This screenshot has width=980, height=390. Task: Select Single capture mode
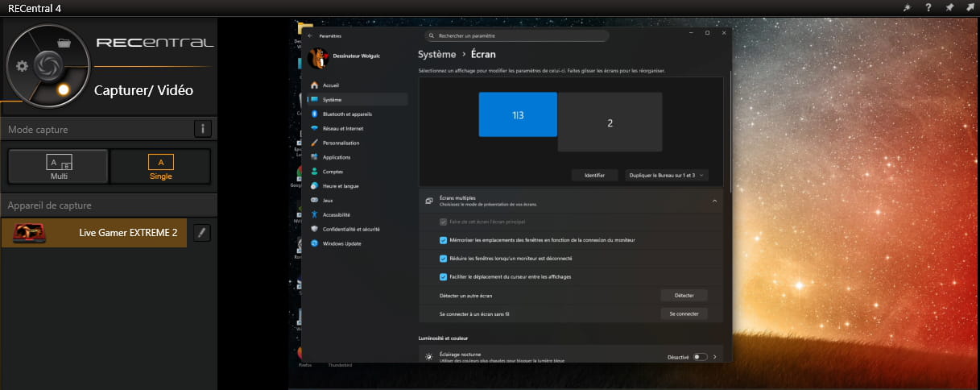[x=160, y=167]
